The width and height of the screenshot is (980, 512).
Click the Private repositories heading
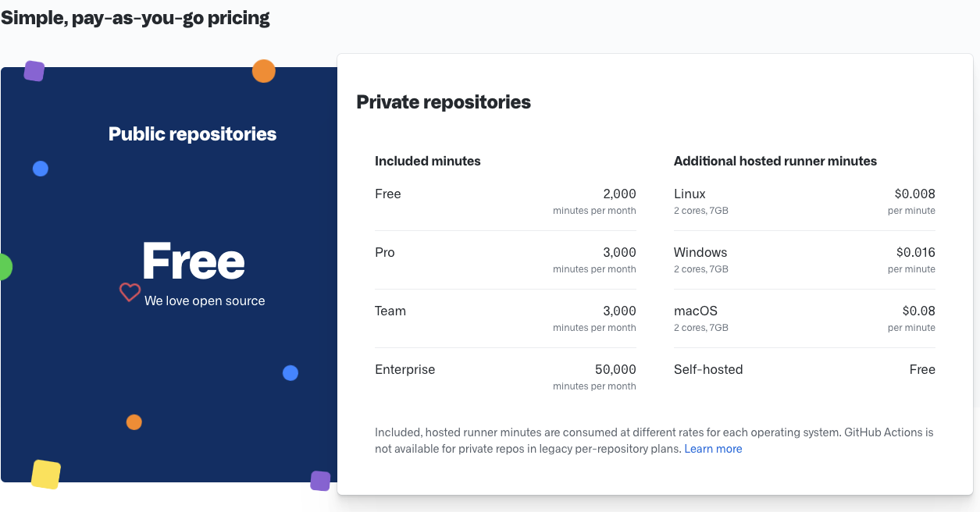click(x=444, y=101)
